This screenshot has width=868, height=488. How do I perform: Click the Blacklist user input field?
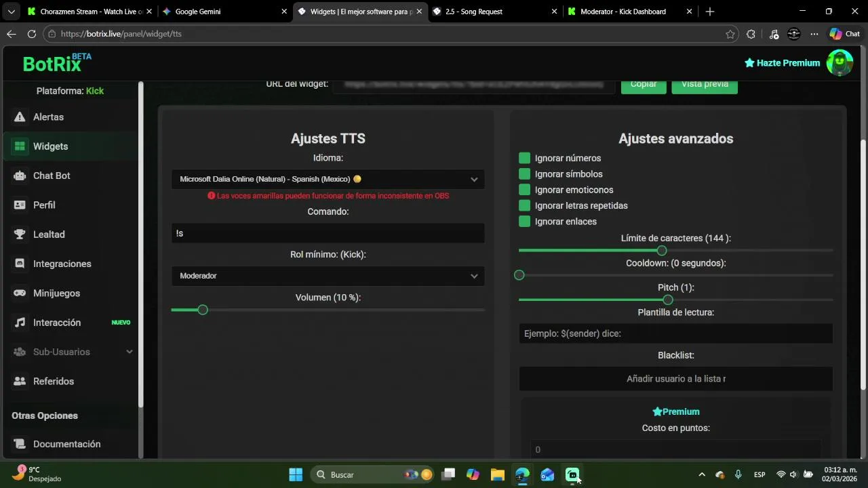point(676,379)
